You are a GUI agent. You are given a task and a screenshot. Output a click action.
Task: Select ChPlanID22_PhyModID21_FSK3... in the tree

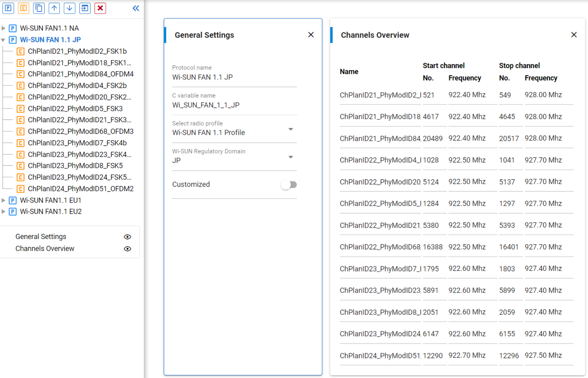pos(80,120)
